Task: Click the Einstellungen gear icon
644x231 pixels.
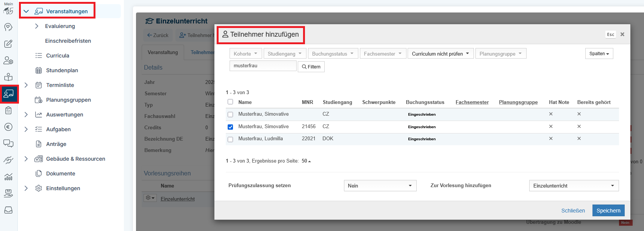Action: coord(39,188)
